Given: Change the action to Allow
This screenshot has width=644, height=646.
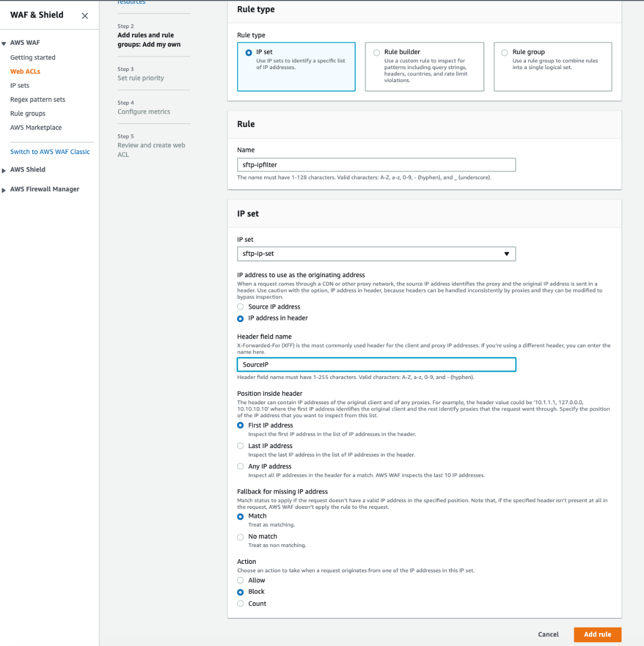Looking at the screenshot, I should (241, 580).
